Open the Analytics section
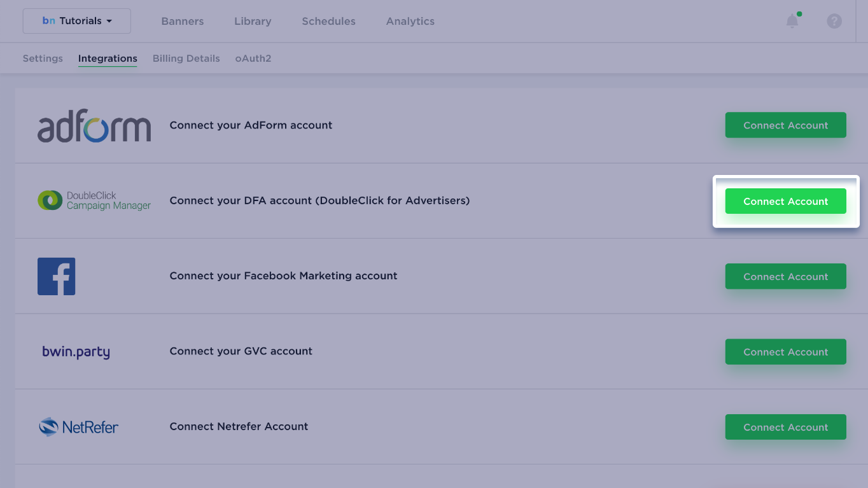 pos(410,21)
